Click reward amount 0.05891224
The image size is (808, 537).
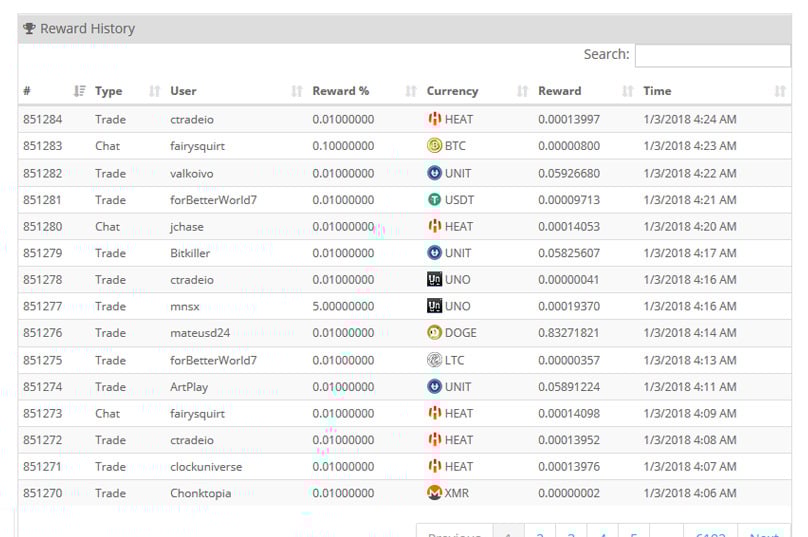pos(569,387)
